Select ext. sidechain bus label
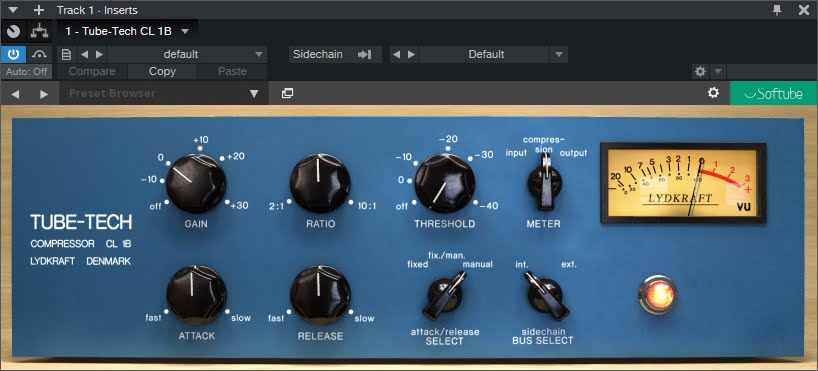Viewport: 818px width, 371px height. (569, 265)
